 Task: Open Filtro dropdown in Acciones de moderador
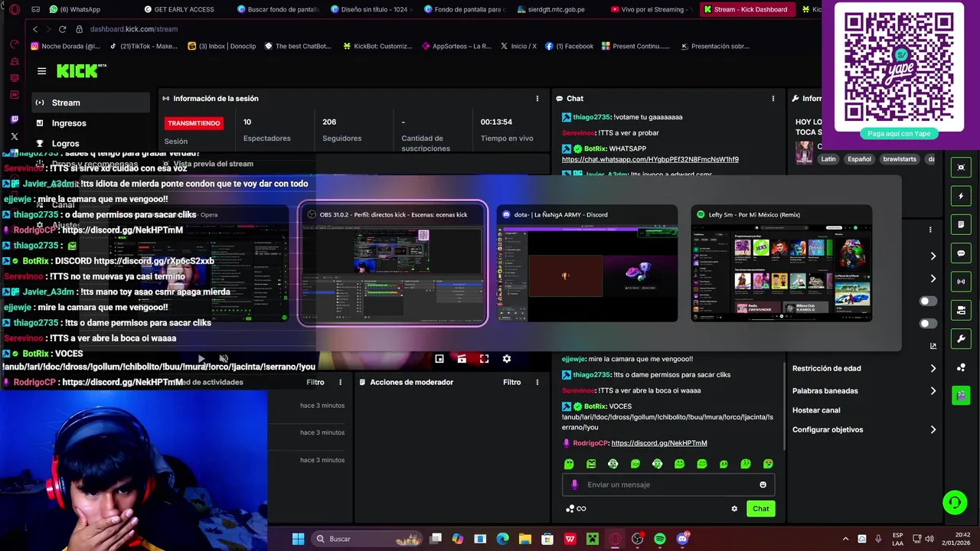coord(512,382)
